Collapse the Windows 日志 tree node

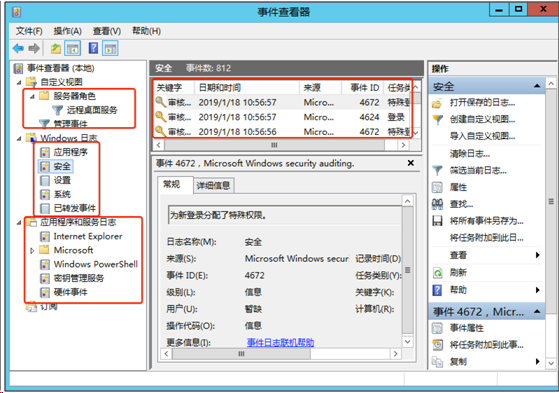tap(19, 138)
